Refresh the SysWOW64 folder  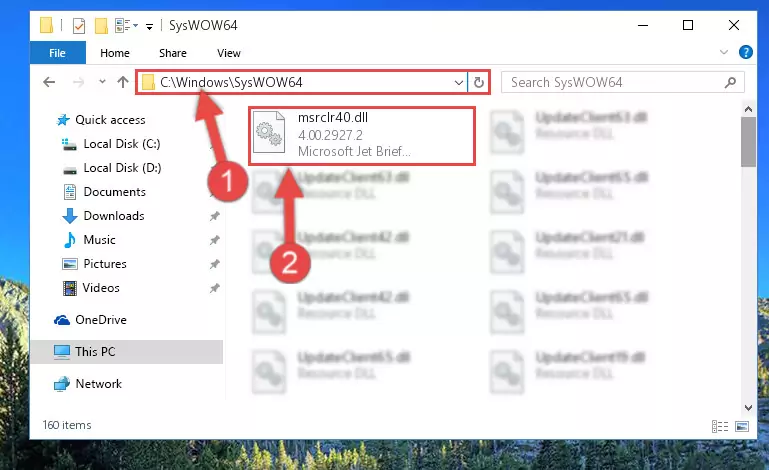click(x=479, y=82)
